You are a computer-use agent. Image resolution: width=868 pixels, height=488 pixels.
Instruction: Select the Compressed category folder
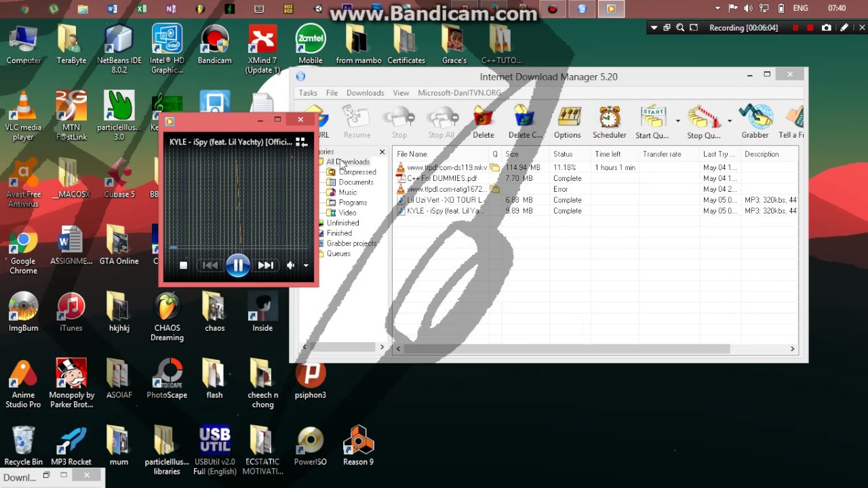[x=357, y=172]
